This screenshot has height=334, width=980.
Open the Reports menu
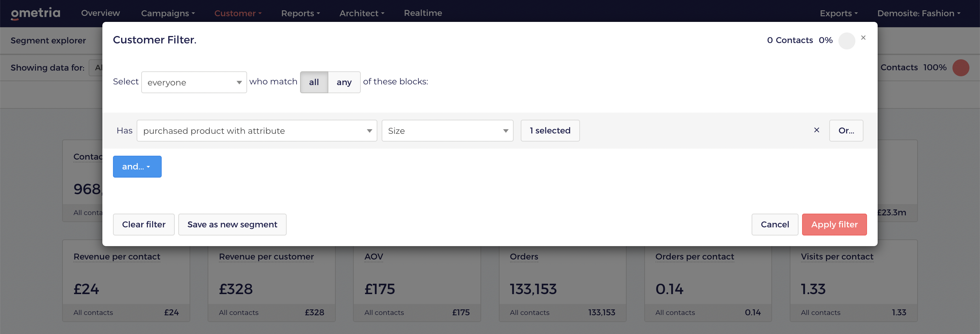coord(300,13)
